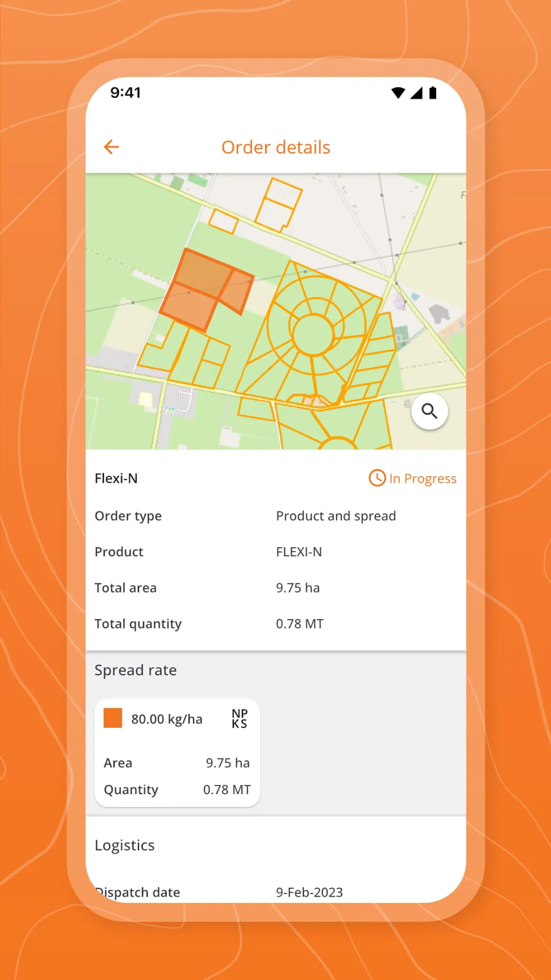Tap the Flexi-N order name
The image size is (551, 980).
pyautogui.click(x=116, y=479)
